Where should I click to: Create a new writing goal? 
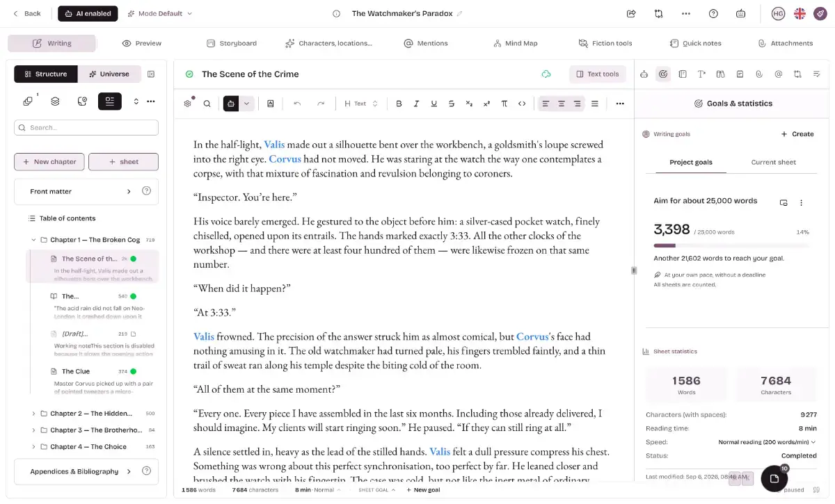(797, 134)
